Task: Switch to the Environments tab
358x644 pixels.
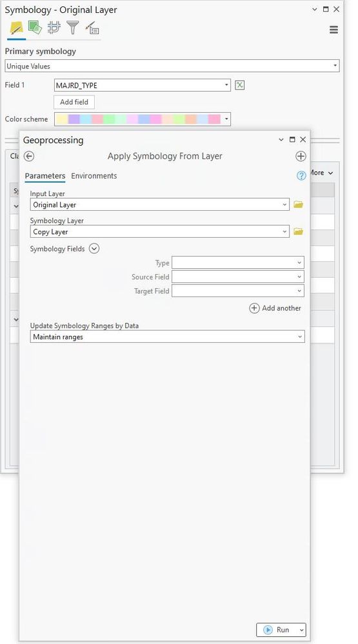Action: [x=94, y=176]
